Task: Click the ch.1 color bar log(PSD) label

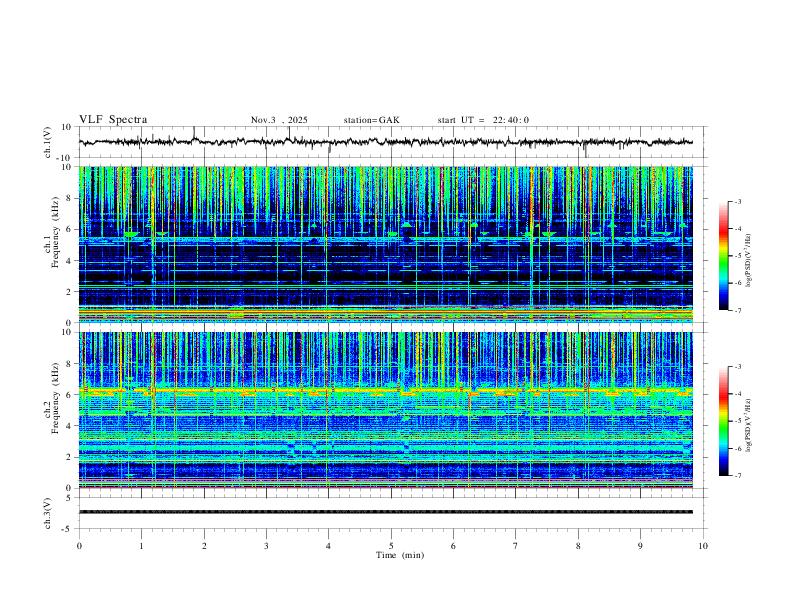Action: pyautogui.click(x=749, y=261)
